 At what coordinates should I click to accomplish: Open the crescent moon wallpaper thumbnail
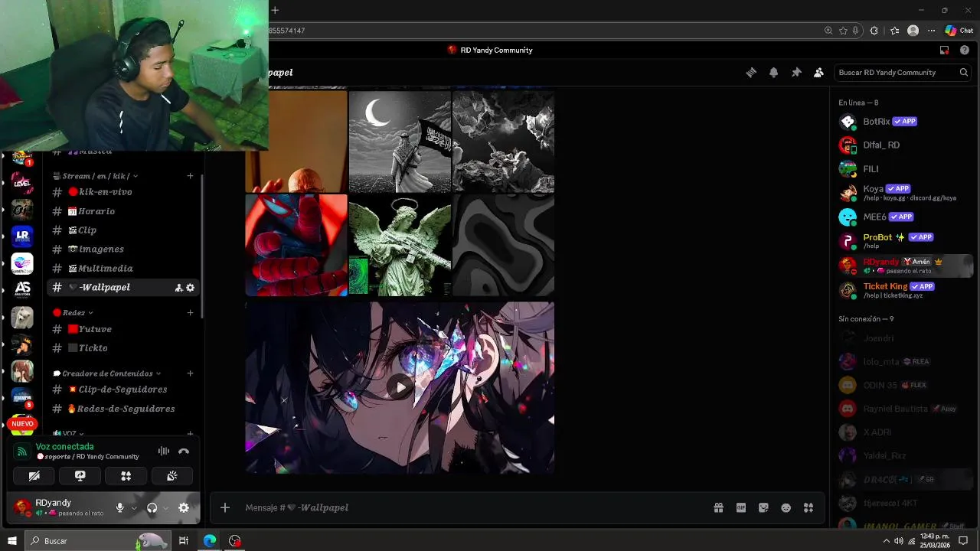point(400,142)
